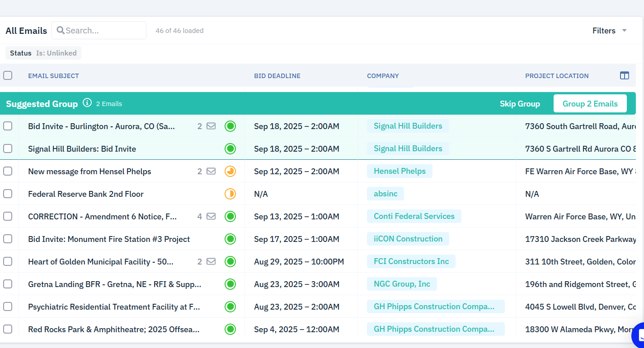Open the chat widget bubble
644x348 pixels.
638,334
